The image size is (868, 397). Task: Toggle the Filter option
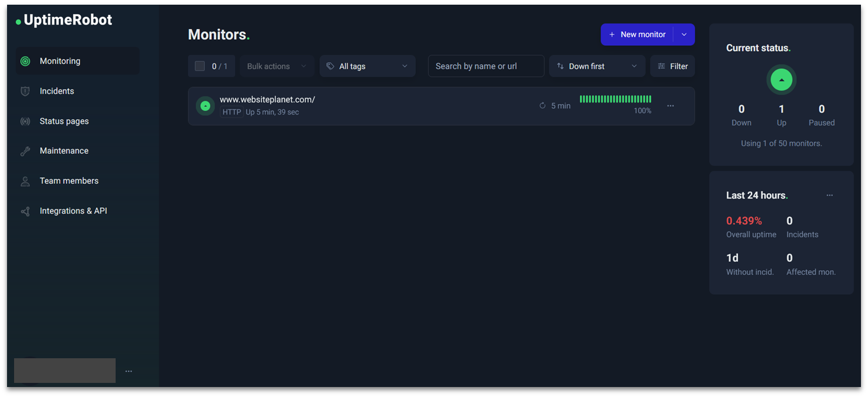point(672,66)
